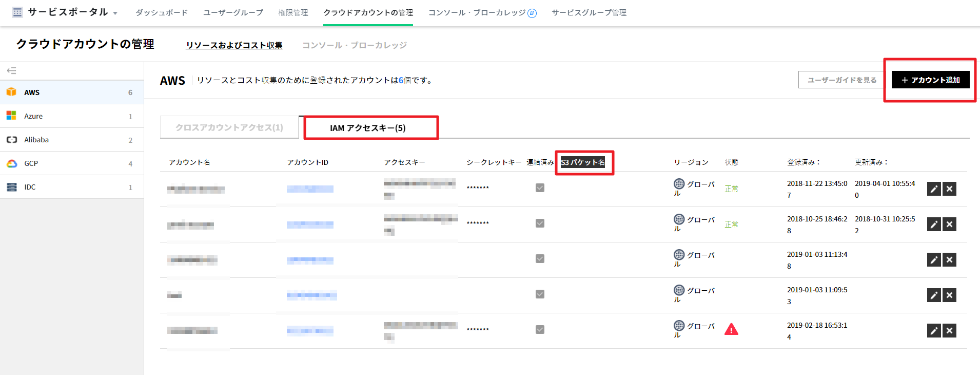Click the edit pencil icon in third row
980x375 pixels.
tap(933, 260)
